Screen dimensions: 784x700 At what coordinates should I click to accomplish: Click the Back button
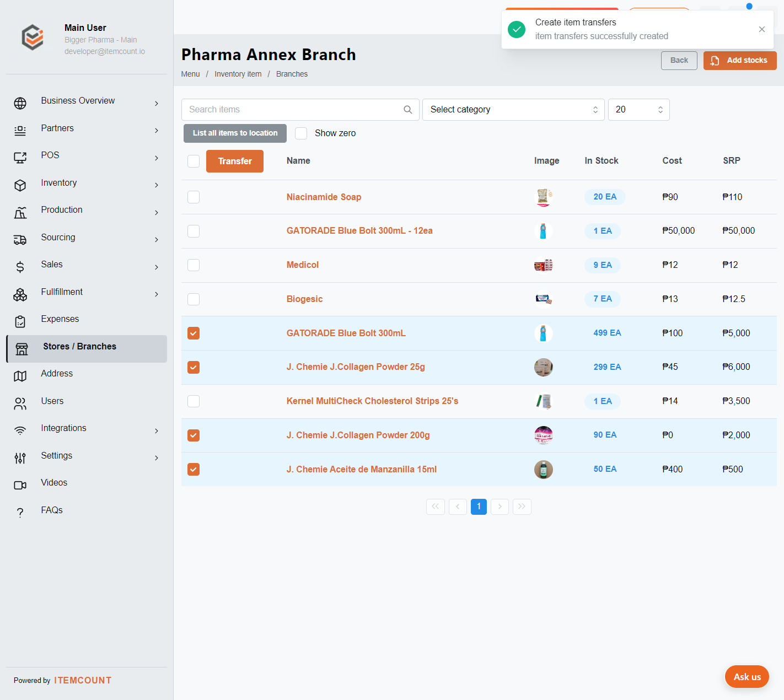click(679, 61)
